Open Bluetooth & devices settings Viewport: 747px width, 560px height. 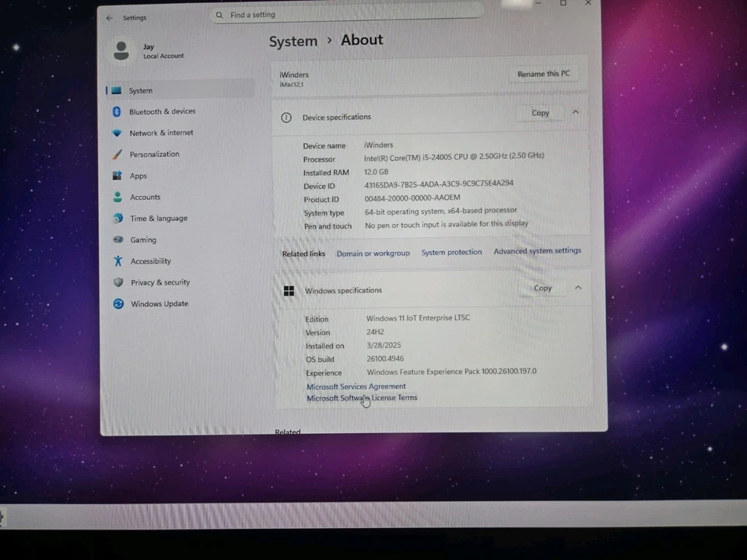162,111
